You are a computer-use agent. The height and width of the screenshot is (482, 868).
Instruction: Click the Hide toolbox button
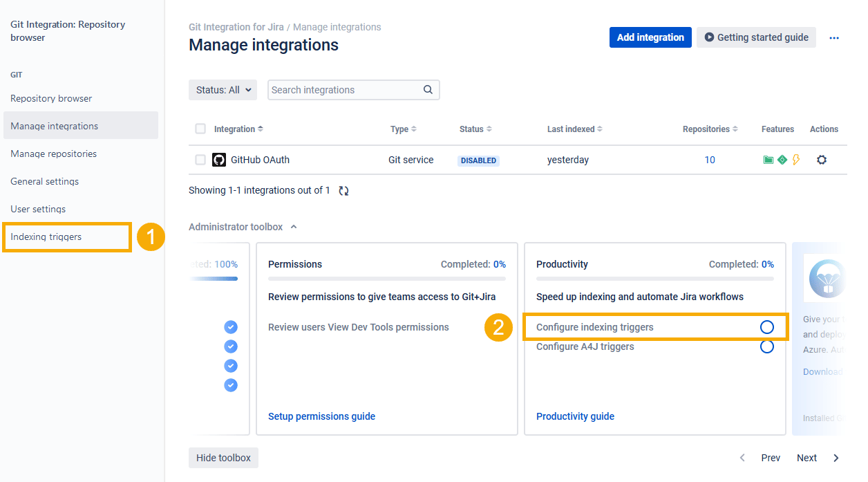223,458
